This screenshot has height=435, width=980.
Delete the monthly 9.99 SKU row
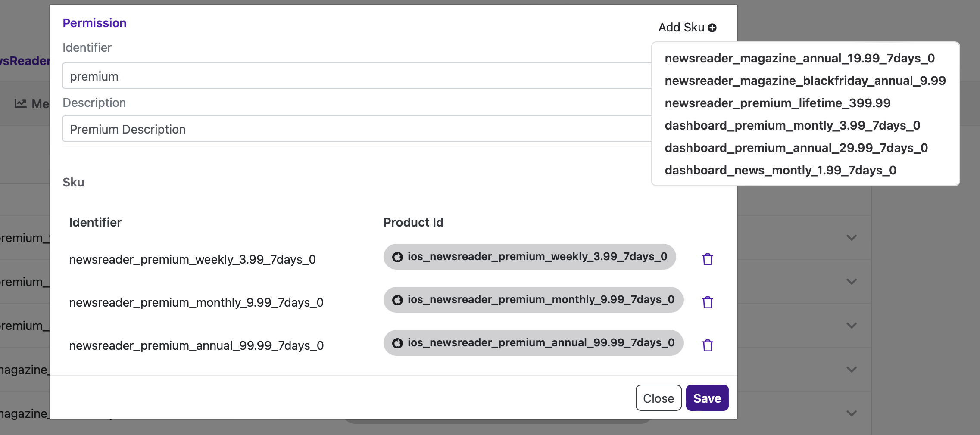707,302
